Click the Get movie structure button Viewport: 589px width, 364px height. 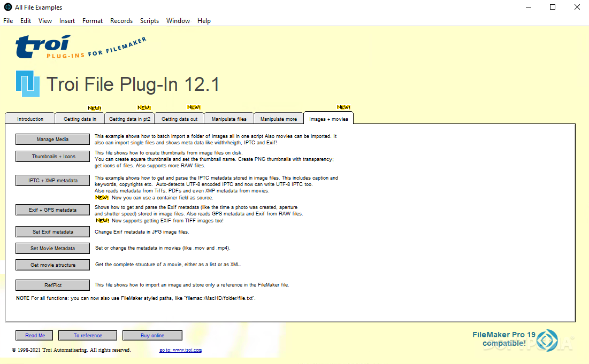(52, 265)
